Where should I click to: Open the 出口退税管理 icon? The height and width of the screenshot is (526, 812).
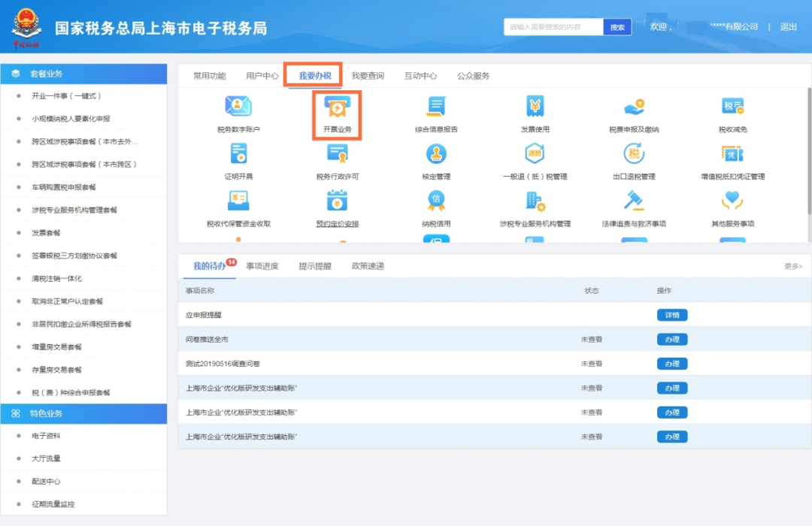pos(634,154)
